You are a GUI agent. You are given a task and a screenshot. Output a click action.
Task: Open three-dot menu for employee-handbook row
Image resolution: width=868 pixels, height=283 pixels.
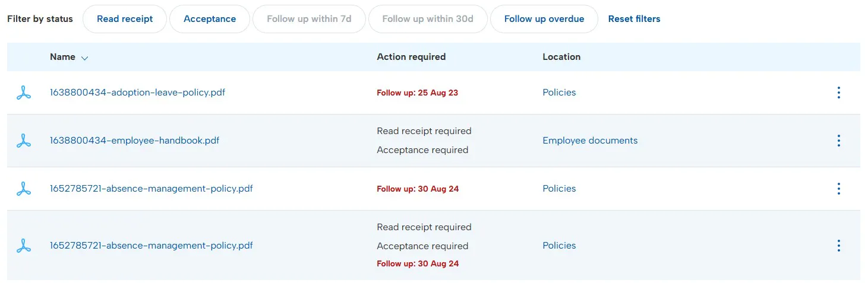click(838, 141)
